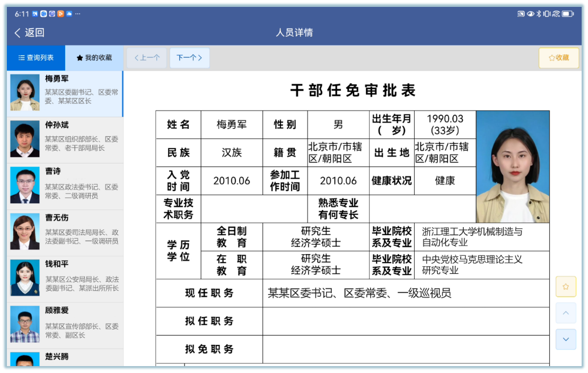The image size is (588, 373).
Task: Click the eye comfort icon in status bar
Action: [531, 14]
